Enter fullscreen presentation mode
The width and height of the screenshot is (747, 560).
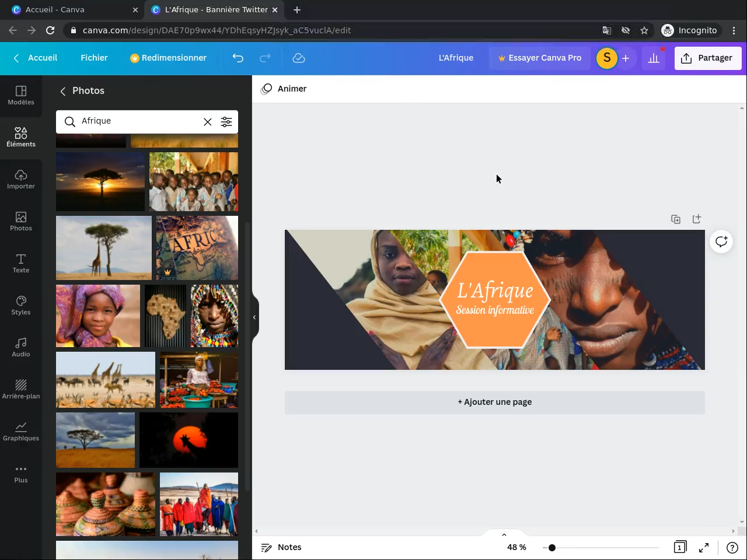[x=704, y=547]
